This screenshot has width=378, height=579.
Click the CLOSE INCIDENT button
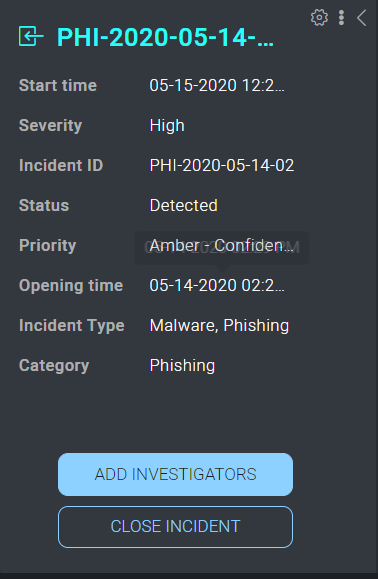click(x=175, y=527)
